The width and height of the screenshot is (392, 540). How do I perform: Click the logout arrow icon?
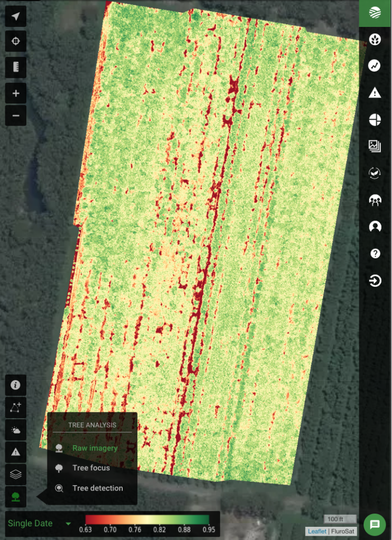375,281
